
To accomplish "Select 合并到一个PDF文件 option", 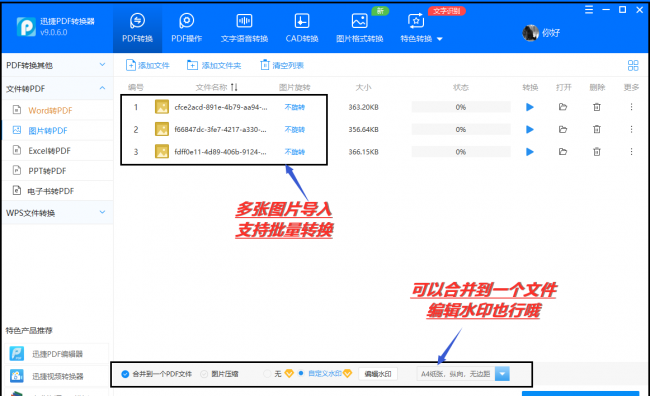I will [156, 374].
